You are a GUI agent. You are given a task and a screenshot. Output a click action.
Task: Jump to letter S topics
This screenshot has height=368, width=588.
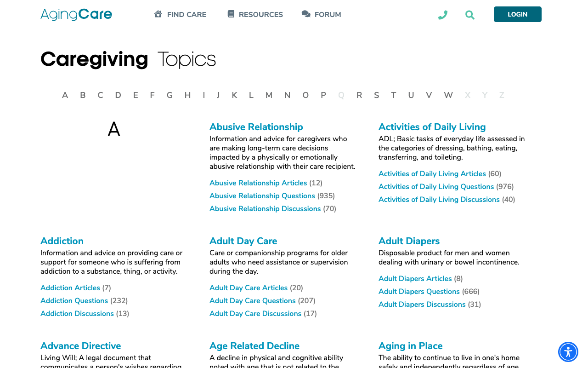(x=377, y=95)
